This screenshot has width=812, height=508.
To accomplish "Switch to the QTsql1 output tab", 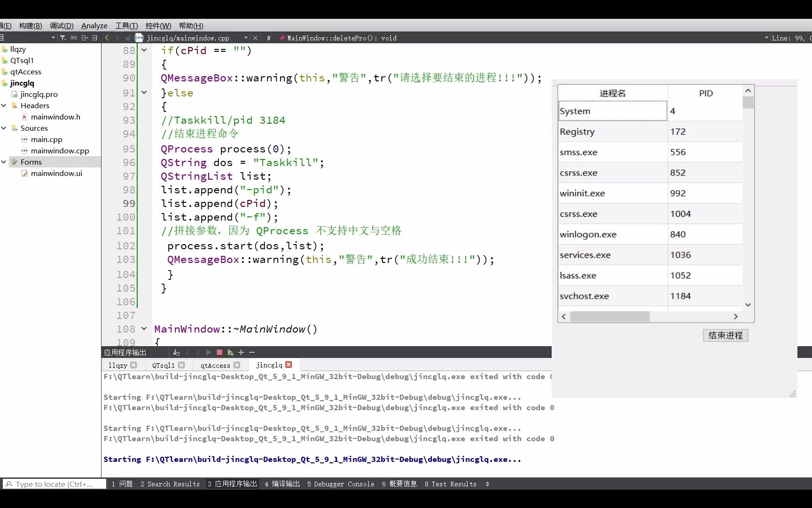I will tap(163, 365).
